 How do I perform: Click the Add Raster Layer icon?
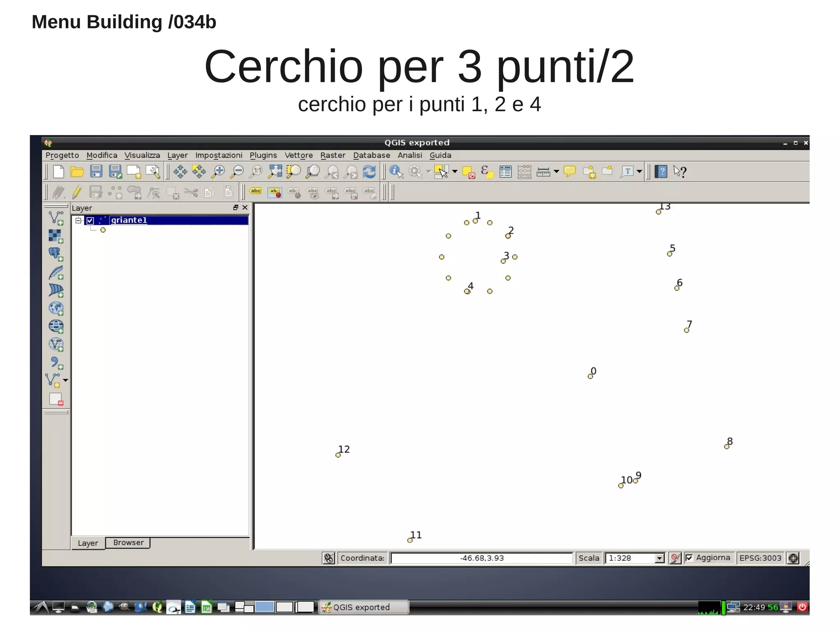pos(55,236)
